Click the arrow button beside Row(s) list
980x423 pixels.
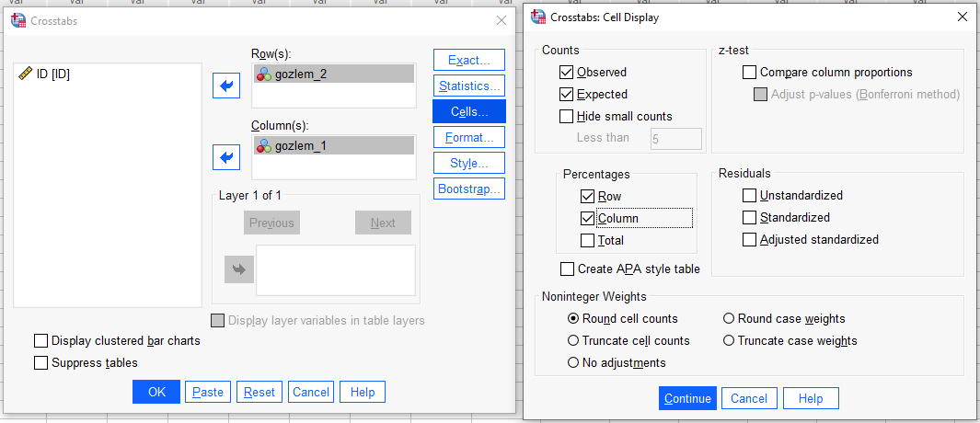[225, 86]
